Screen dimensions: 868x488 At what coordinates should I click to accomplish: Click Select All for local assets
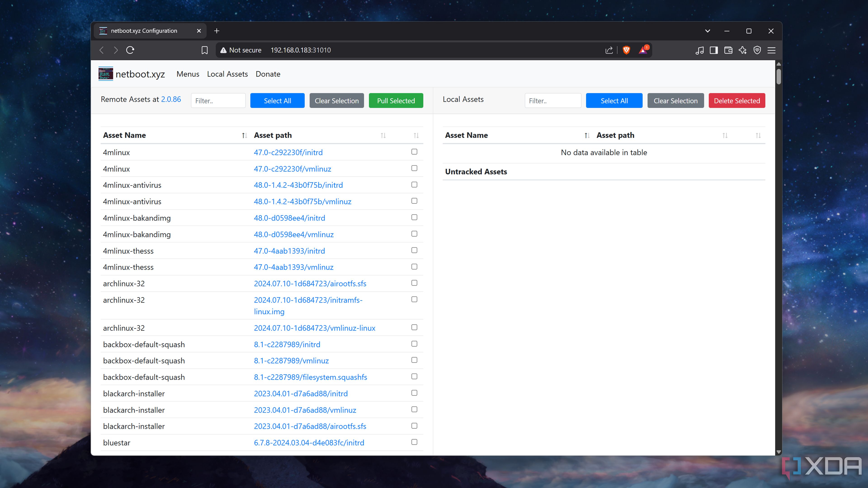[614, 101]
